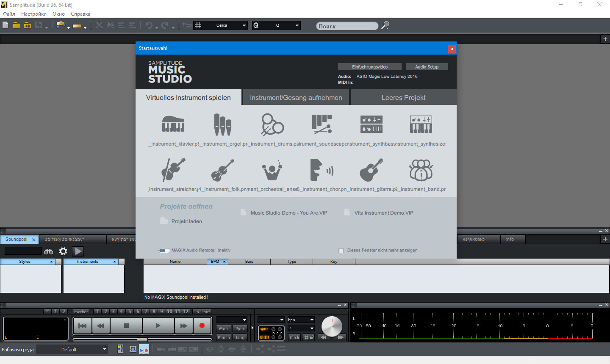Select the Streicher strings instrument icon
Image resolution: width=610 pixels, height=364 pixels.
tap(173, 169)
